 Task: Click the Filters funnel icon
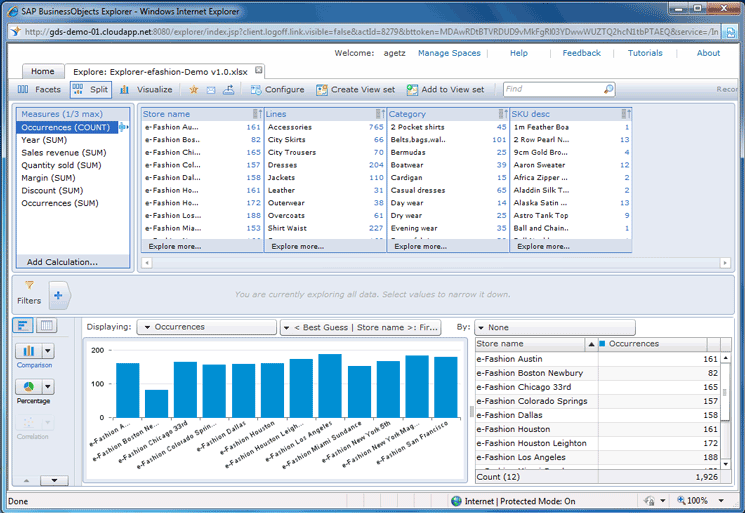pyautogui.click(x=29, y=285)
